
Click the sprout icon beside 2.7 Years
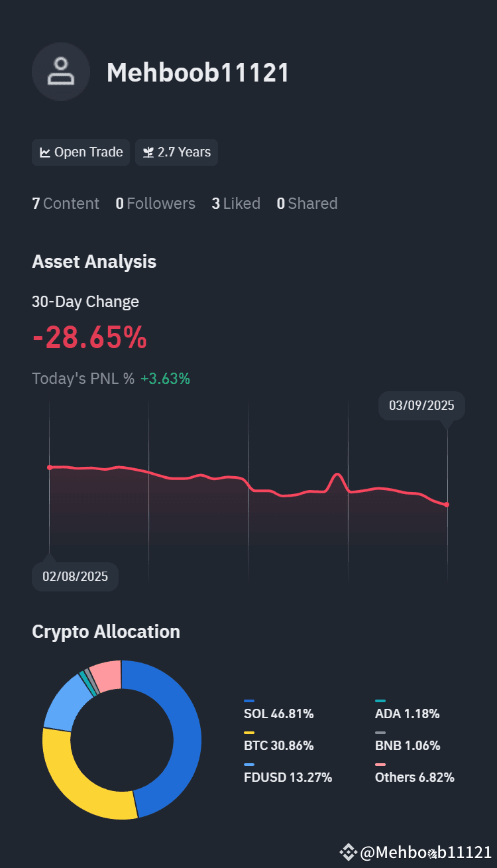148,153
